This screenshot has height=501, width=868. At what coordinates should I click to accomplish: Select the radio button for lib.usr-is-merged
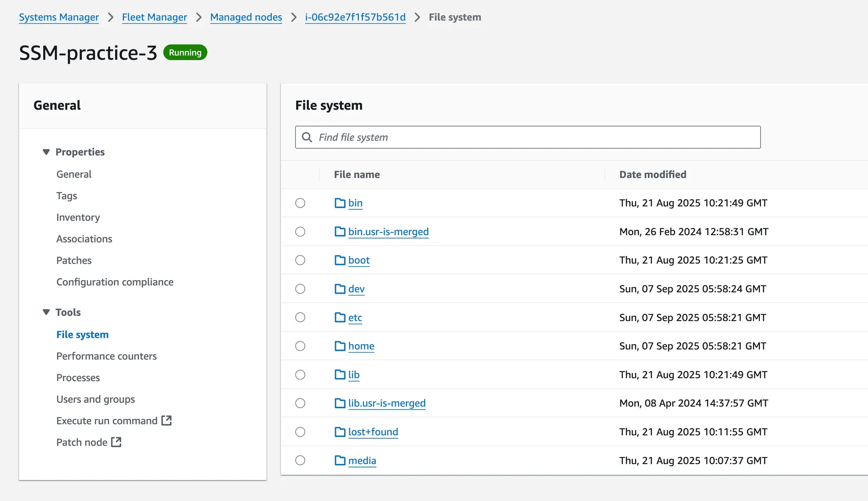pyautogui.click(x=300, y=403)
